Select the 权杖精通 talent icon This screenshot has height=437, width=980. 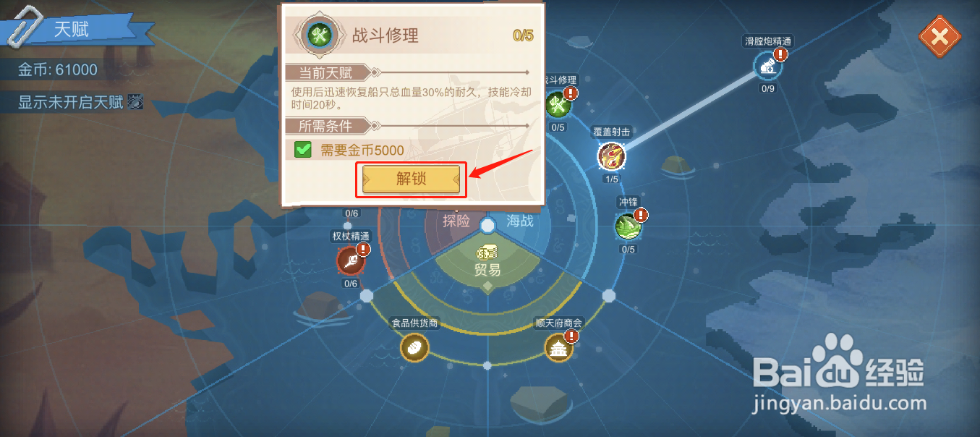tap(350, 261)
